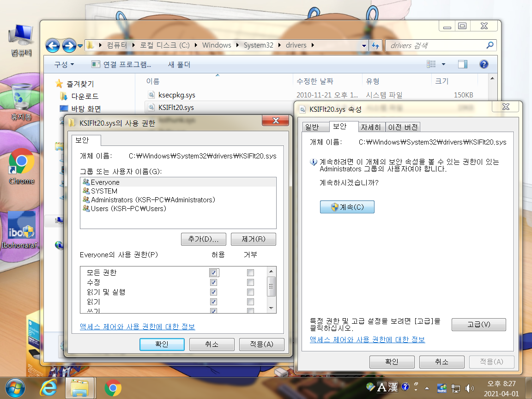Toggle deny checkbox for 읽기 및 실행
Screen dimensions: 532x399
pos(250,292)
